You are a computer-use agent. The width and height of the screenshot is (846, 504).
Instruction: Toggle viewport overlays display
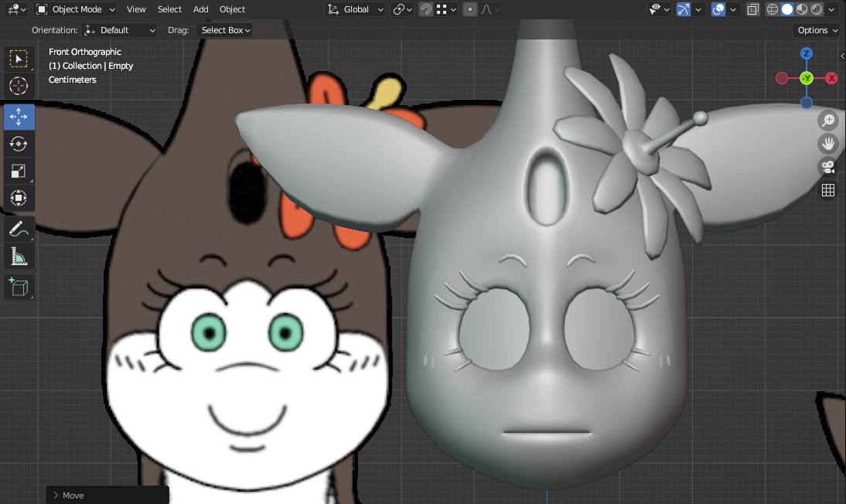[x=718, y=9]
